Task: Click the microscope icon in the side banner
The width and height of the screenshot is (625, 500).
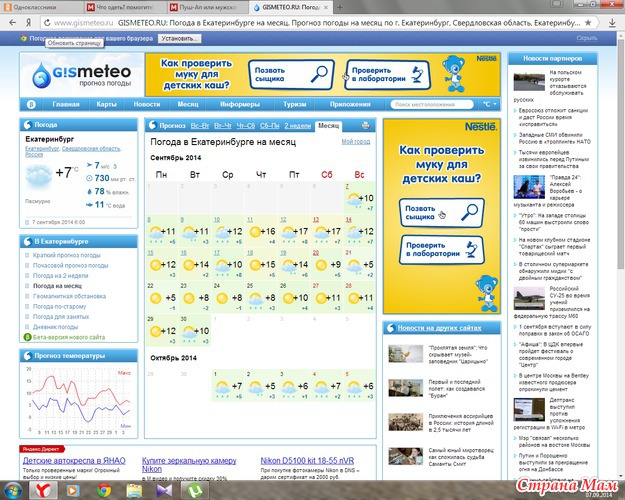Action: point(472,250)
